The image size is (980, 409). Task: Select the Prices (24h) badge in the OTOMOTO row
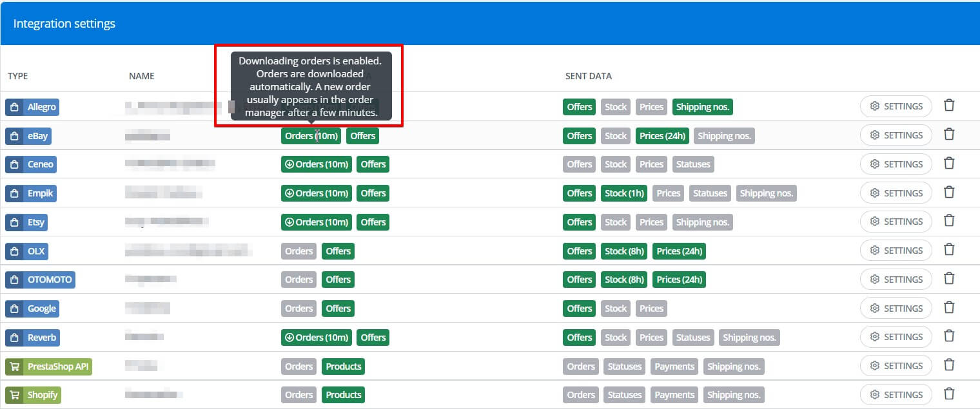[680, 280]
